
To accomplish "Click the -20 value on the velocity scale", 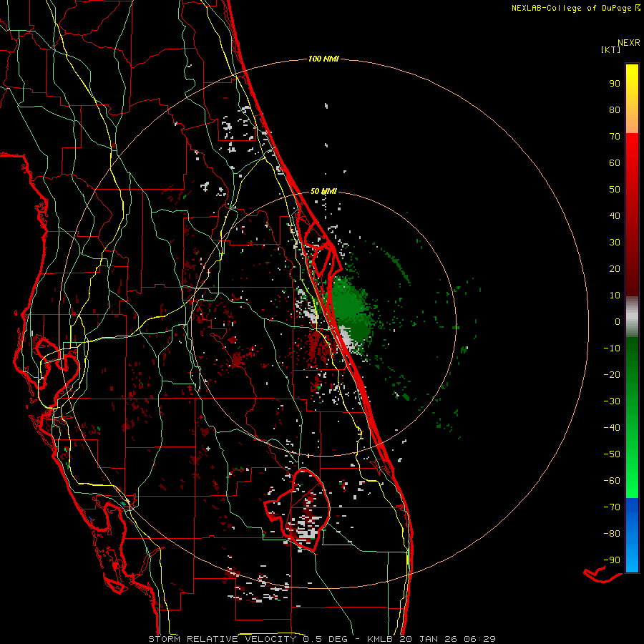I will point(612,374).
